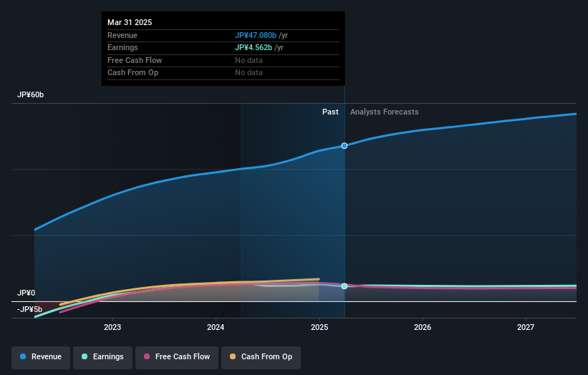Image resolution: width=588 pixels, height=375 pixels.
Task: Toggle the Revenue legend button
Action: [x=41, y=357]
